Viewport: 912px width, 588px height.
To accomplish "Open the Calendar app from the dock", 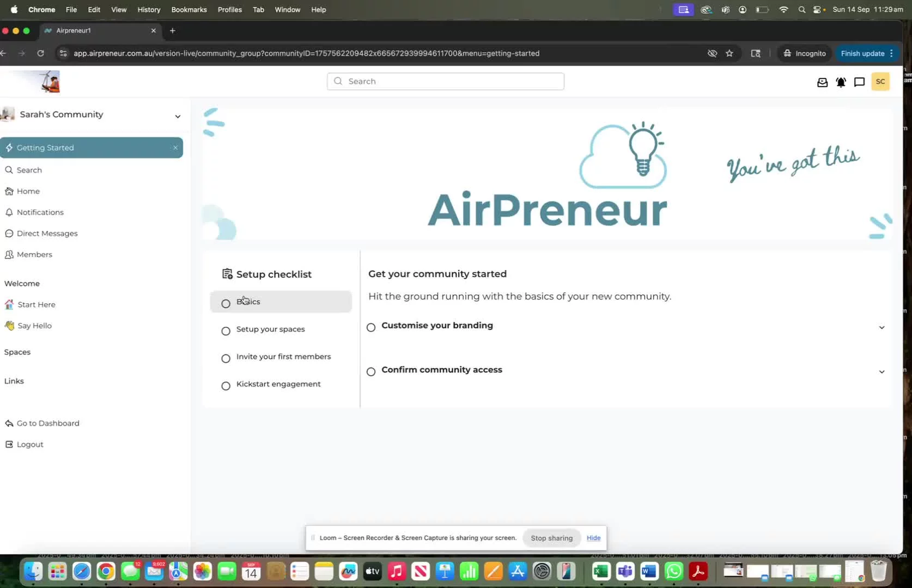I will (x=251, y=571).
